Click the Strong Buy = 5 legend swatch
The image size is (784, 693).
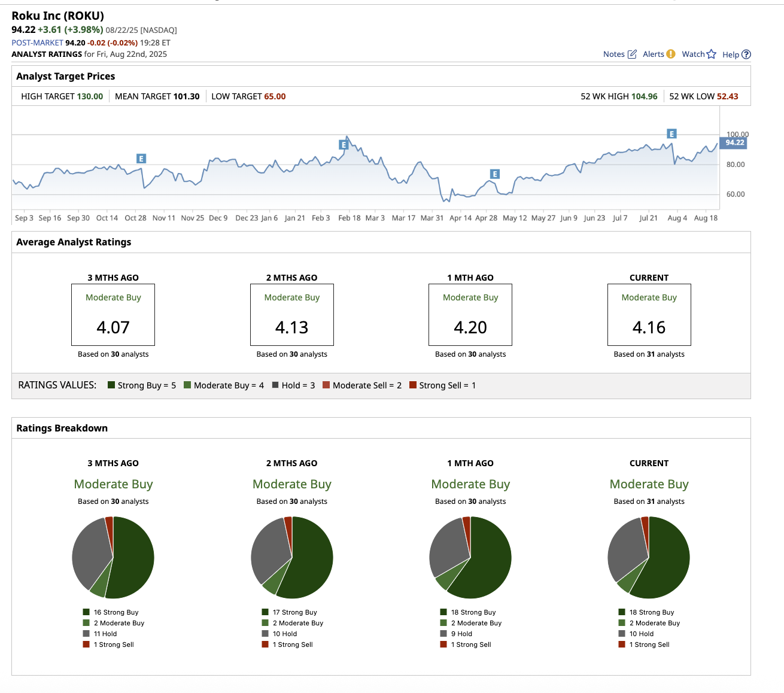(111, 385)
